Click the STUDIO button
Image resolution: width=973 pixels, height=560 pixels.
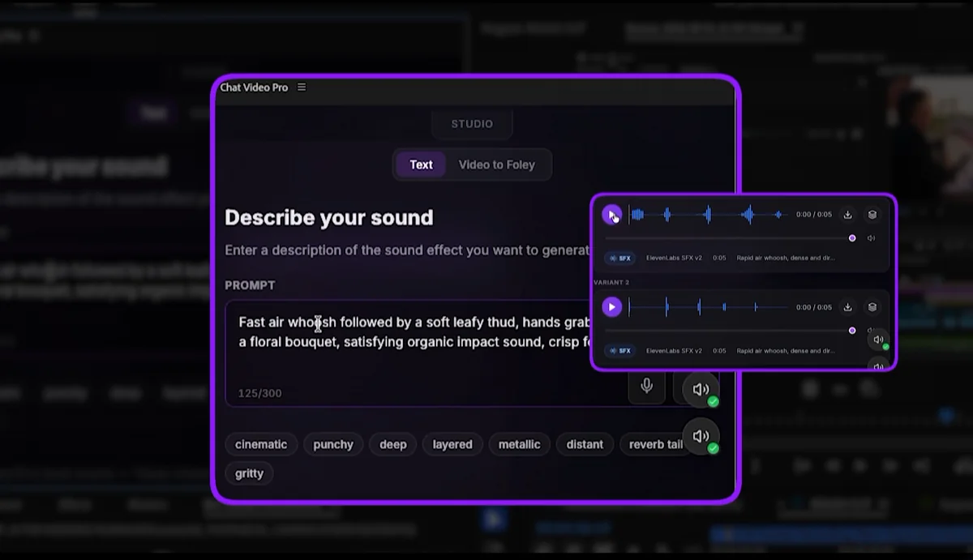472,124
